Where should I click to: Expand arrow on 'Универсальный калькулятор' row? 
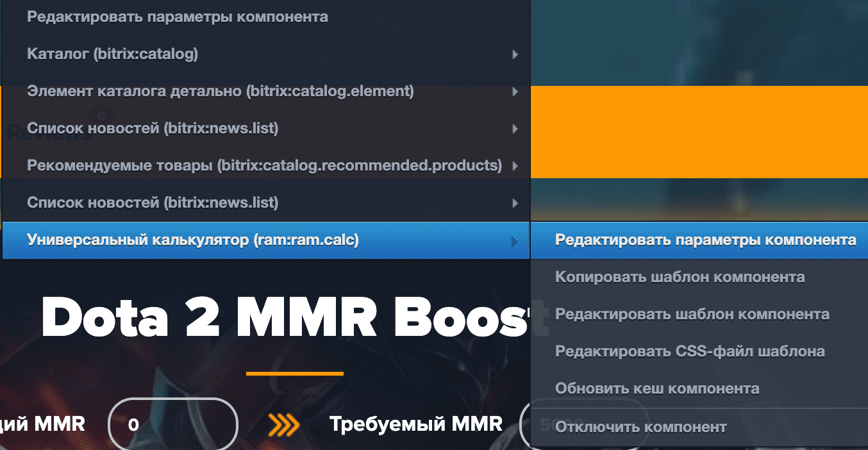515,241
